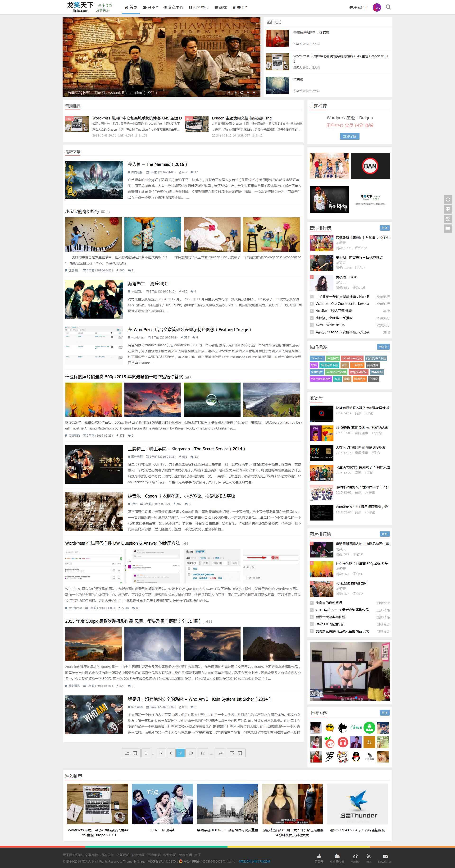Click the BAN logo sidebar image
This screenshot has width=455, height=868.
(x=370, y=166)
